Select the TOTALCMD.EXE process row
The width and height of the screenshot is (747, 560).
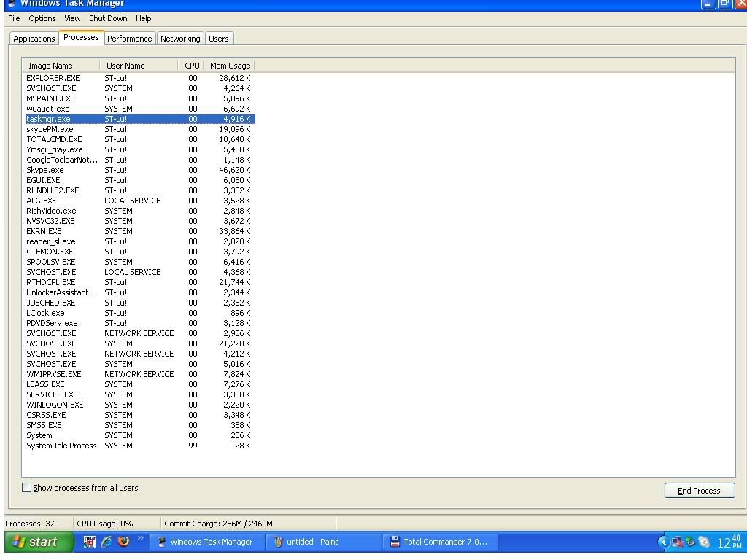[x=140, y=139]
